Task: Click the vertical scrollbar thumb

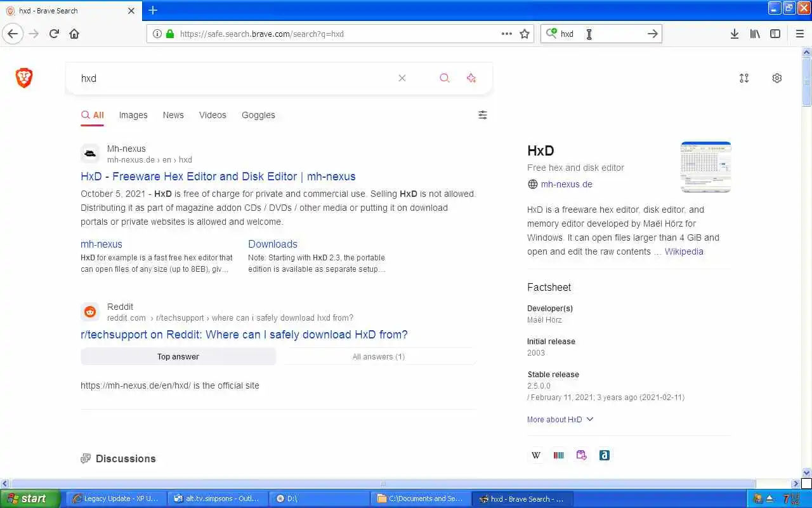Action: (x=806, y=81)
